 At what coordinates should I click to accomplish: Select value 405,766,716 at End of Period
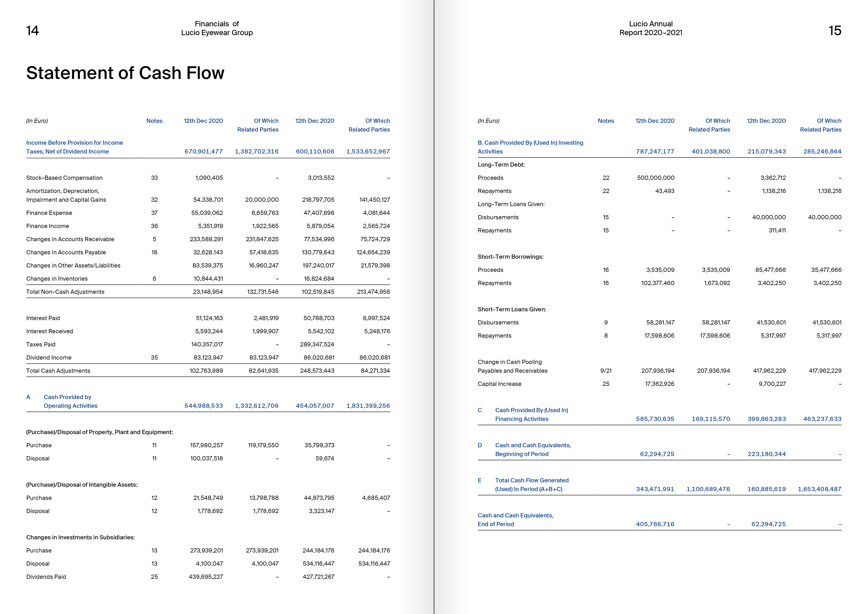(x=655, y=524)
